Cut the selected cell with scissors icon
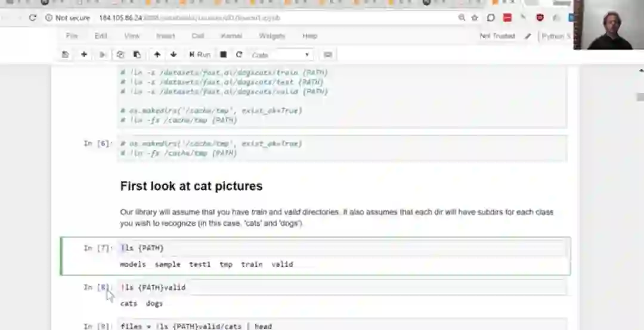 coord(103,55)
